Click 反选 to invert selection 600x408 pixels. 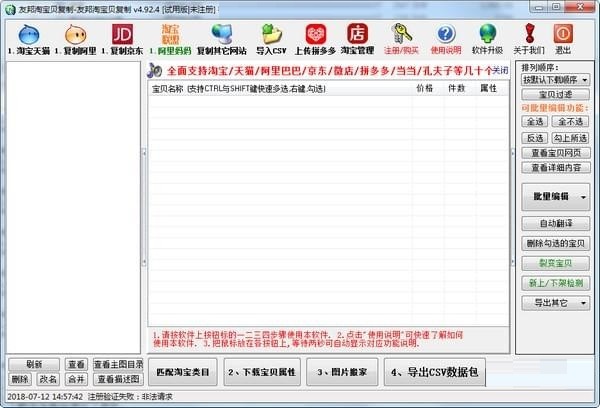(x=535, y=138)
